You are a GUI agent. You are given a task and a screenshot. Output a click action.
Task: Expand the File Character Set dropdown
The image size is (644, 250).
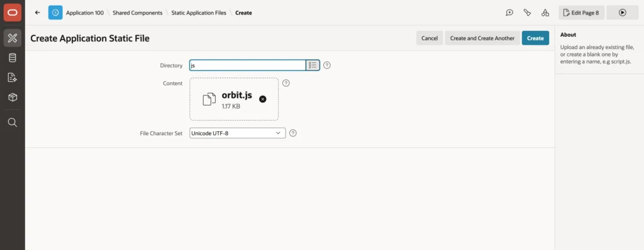pyautogui.click(x=237, y=133)
